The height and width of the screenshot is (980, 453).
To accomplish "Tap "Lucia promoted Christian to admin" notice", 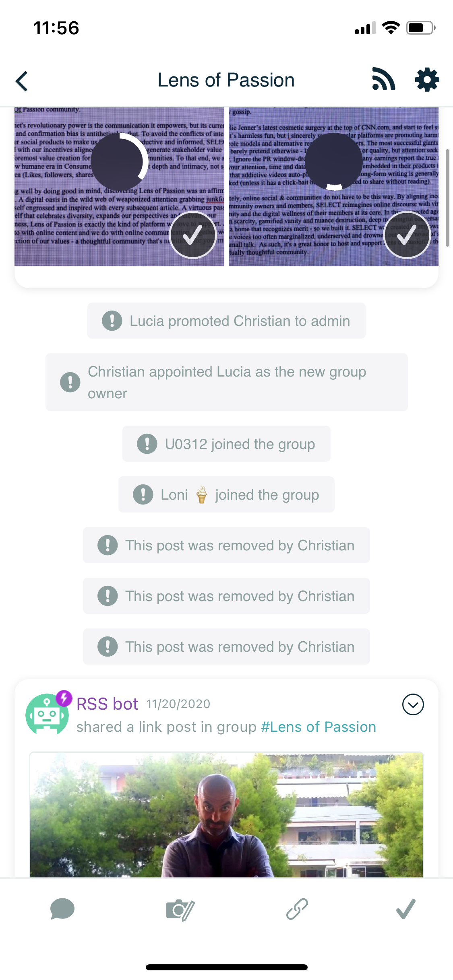I will point(226,321).
